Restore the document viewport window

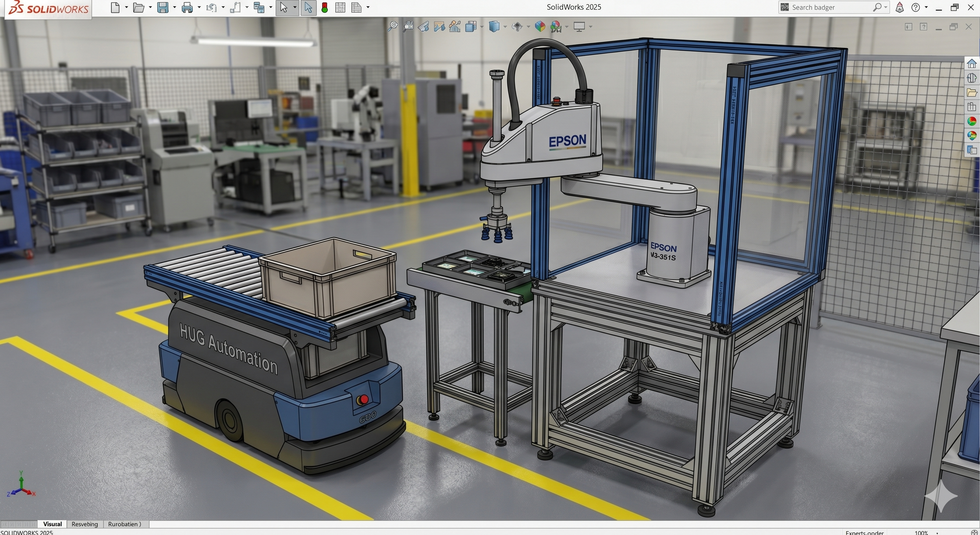tap(953, 27)
